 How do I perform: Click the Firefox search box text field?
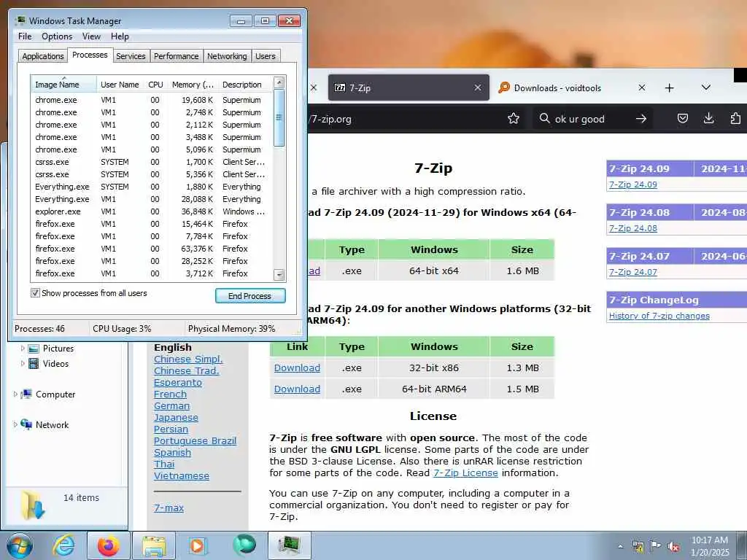pos(591,119)
